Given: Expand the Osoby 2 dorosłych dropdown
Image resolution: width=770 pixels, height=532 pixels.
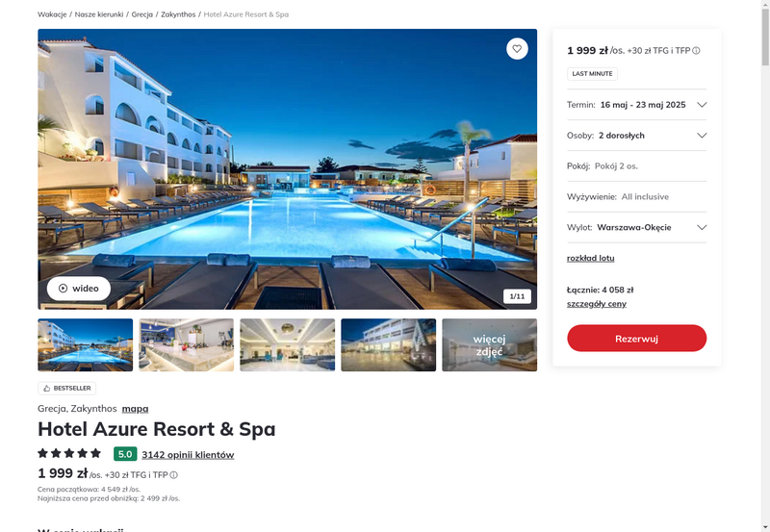Looking at the screenshot, I should (636, 136).
